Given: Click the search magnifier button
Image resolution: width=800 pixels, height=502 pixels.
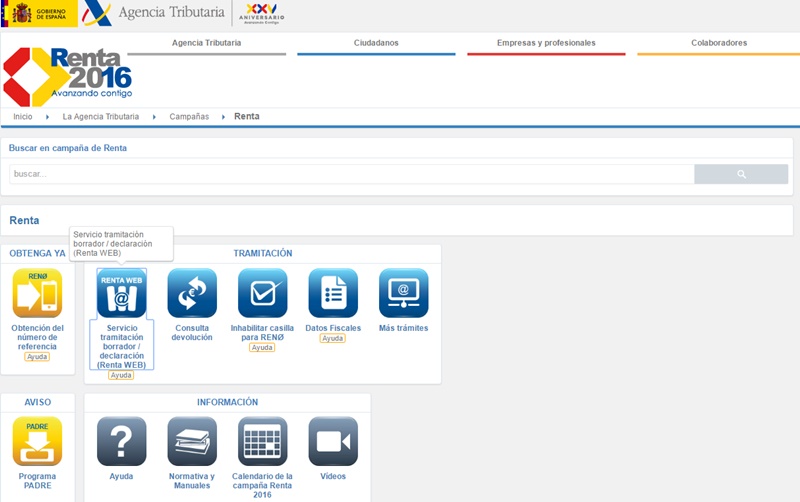Looking at the screenshot, I should pyautogui.click(x=741, y=174).
